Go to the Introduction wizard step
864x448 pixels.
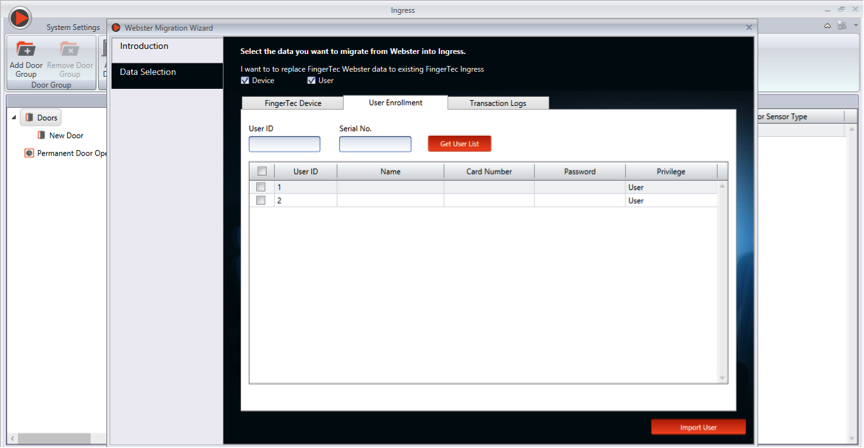coord(167,50)
